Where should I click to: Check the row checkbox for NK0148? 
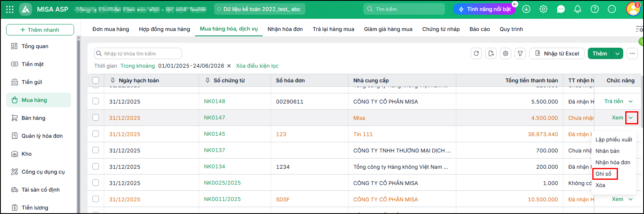(96, 101)
